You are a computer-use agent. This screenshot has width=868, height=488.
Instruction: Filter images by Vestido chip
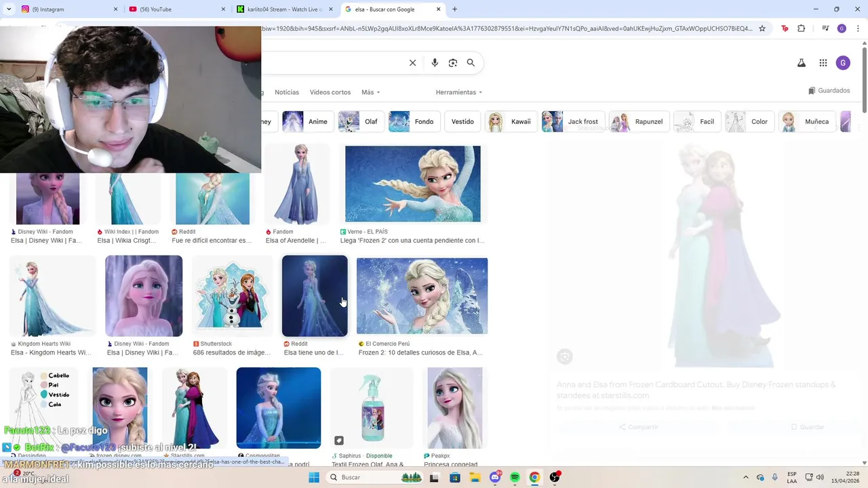pos(462,122)
